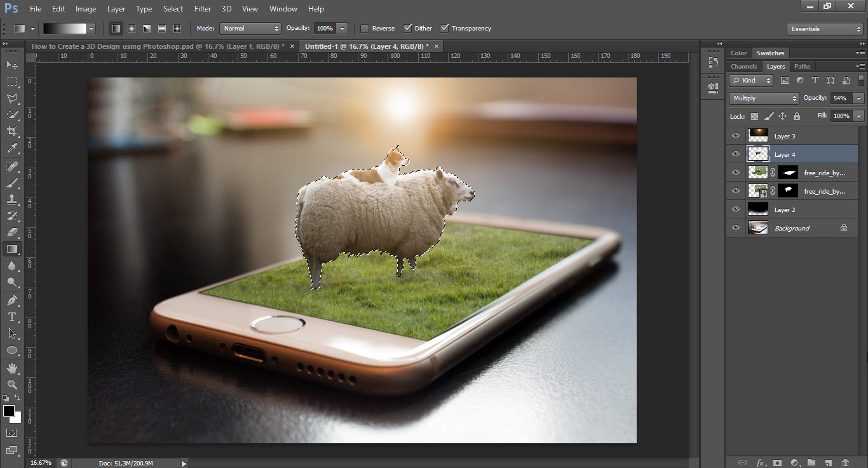Select the Rectangular Marquee tool
868x468 pixels.
[12, 82]
